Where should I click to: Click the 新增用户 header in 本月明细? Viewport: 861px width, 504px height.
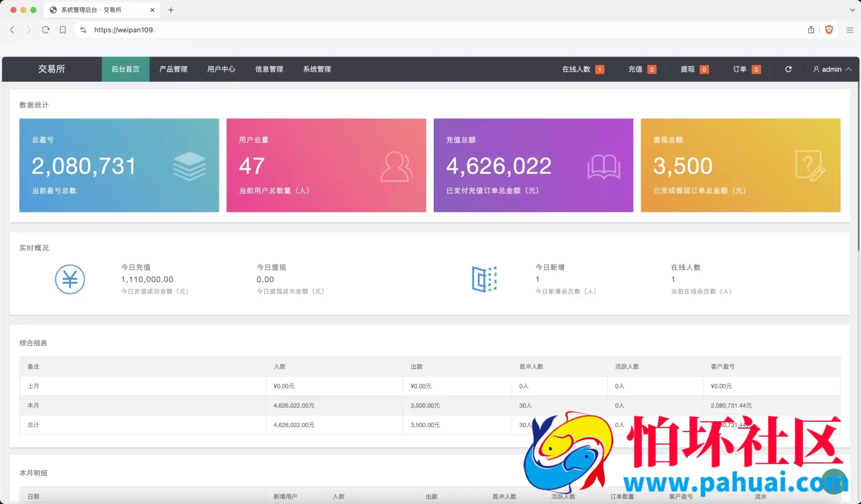[x=285, y=496]
